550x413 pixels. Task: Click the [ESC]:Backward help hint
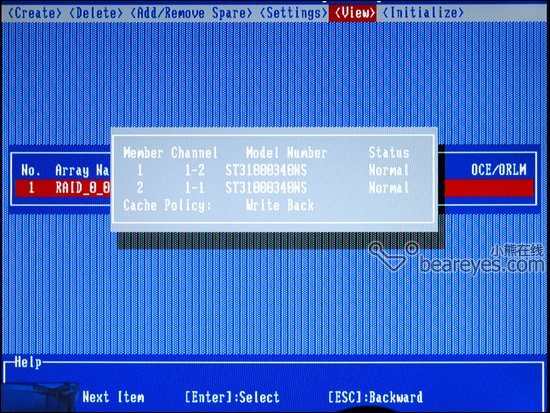tap(375, 397)
